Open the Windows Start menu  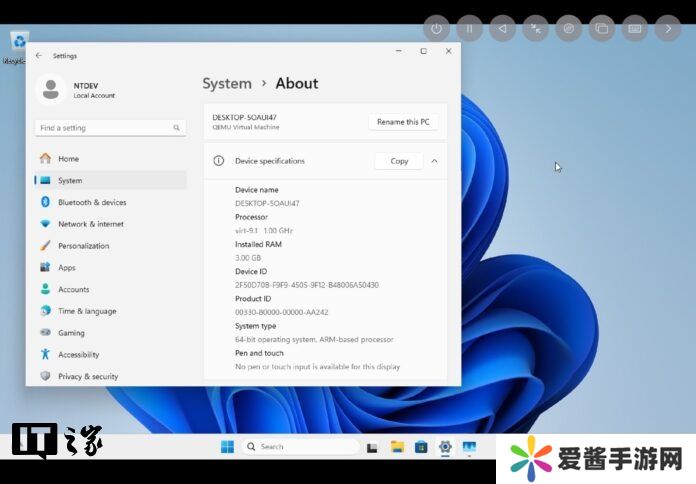coord(227,447)
